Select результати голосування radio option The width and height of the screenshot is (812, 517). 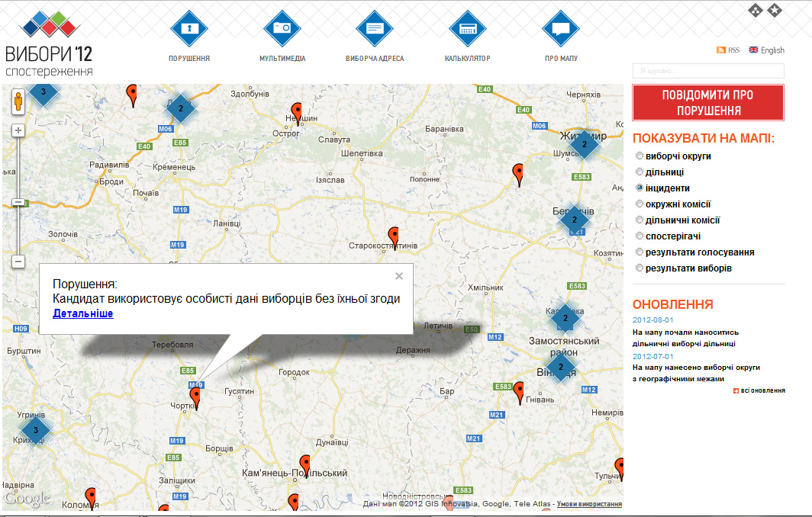pyautogui.click(x=640, y=252)
